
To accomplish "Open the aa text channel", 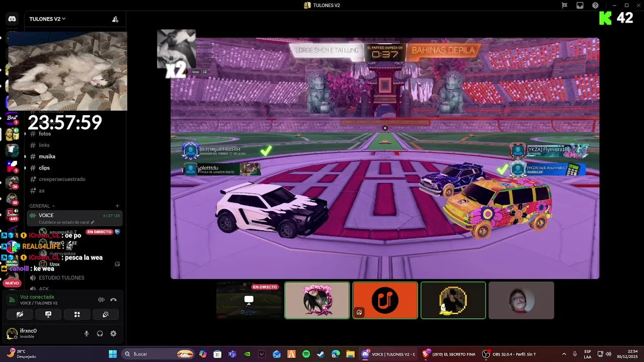I will point(74,191).
